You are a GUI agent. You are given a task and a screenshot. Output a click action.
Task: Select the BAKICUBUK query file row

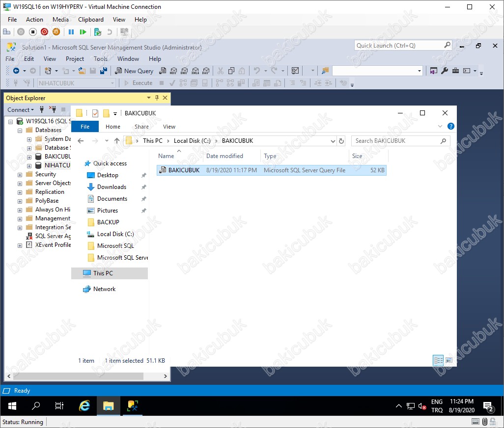click(x=272, y=170)
